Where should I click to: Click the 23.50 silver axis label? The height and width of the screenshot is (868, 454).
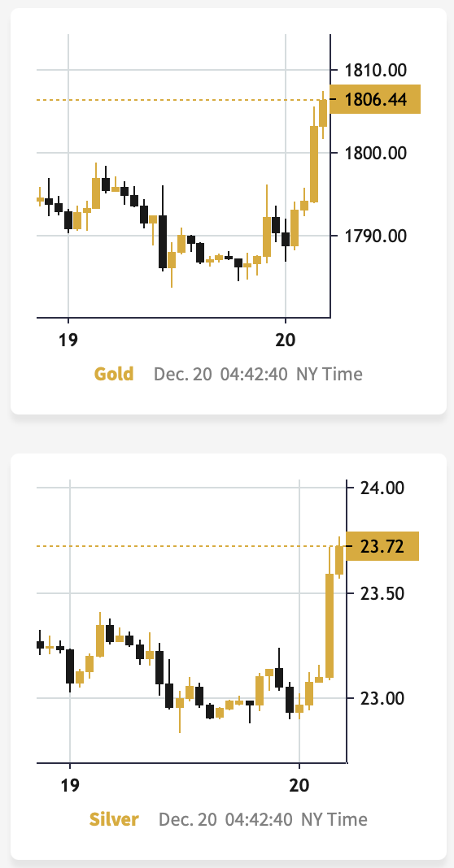click(382, 593)
